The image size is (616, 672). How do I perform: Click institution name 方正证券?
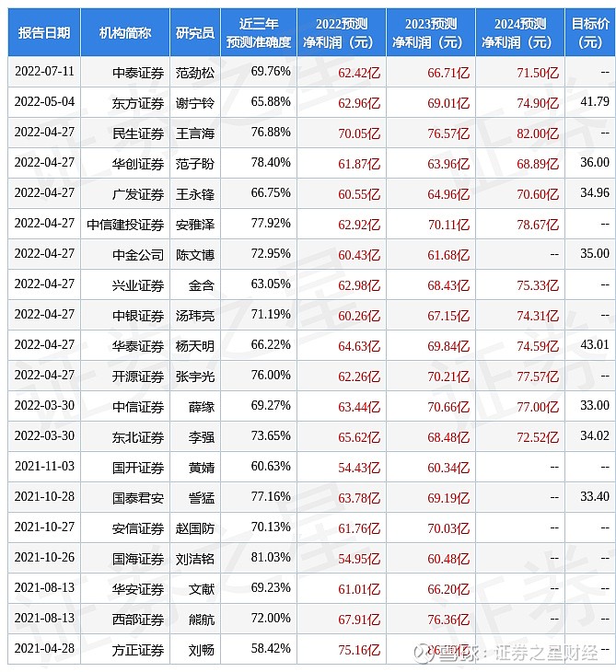pos(138,650)
